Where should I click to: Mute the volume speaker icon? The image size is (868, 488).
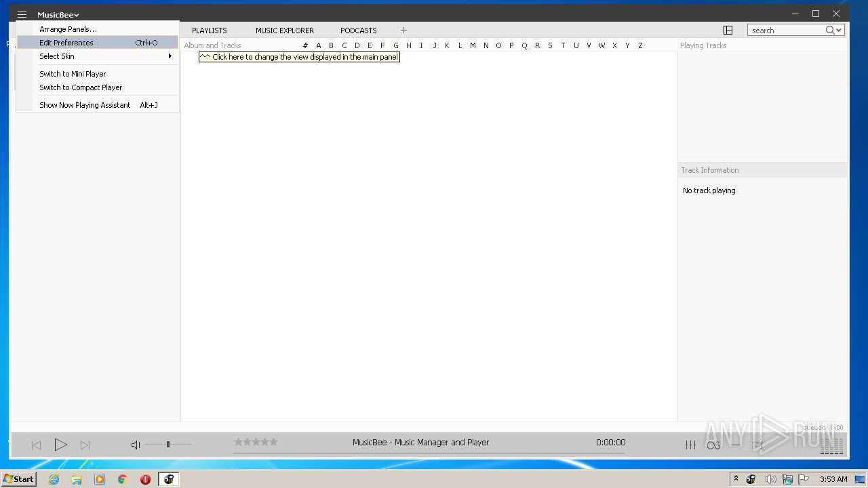(x=136, y=445)
